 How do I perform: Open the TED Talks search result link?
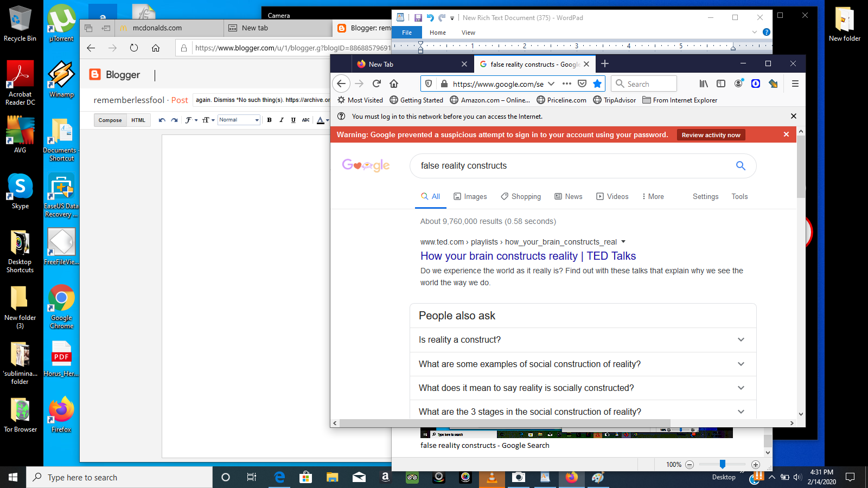(528, 256)
